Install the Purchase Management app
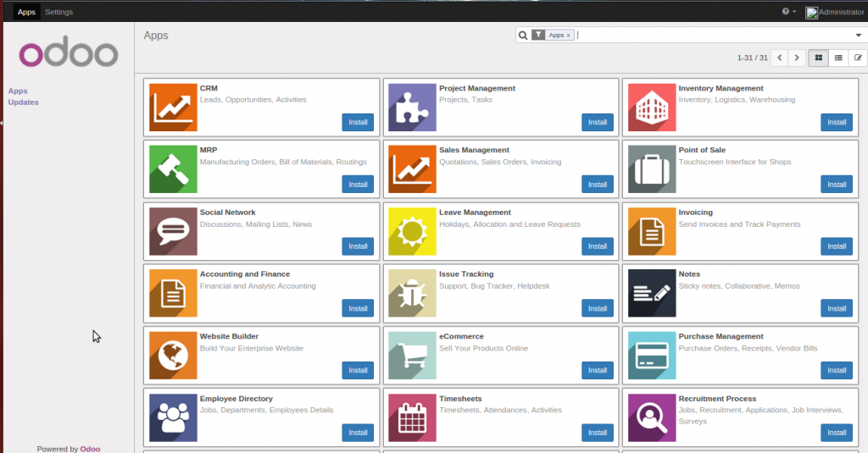This screenshot has width=868, height=453. pos(837,370)
